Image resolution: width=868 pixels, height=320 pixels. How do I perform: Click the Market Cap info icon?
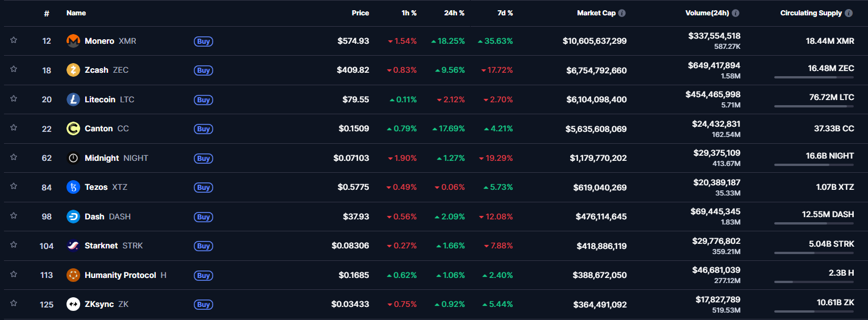click(x=622, y=13)
